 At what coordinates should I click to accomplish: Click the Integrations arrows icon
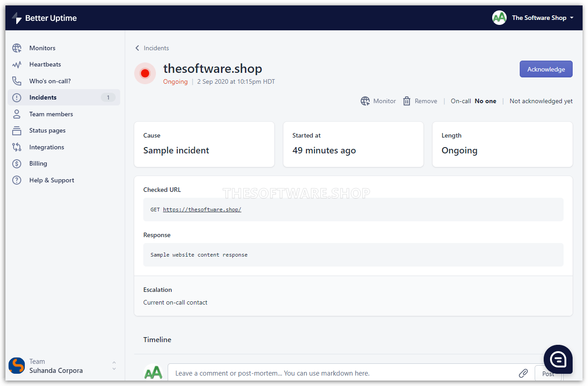coord(17,147)
